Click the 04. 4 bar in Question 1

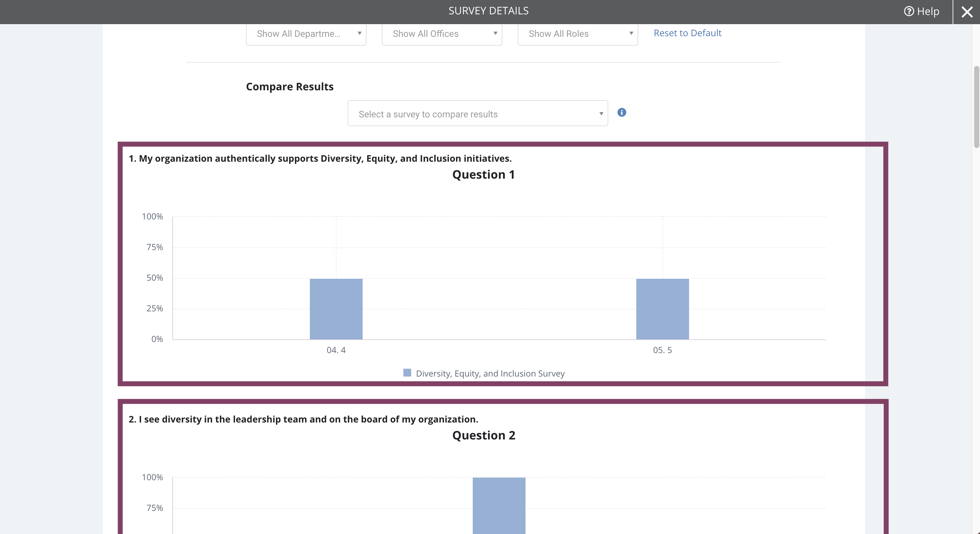point(336,309)
